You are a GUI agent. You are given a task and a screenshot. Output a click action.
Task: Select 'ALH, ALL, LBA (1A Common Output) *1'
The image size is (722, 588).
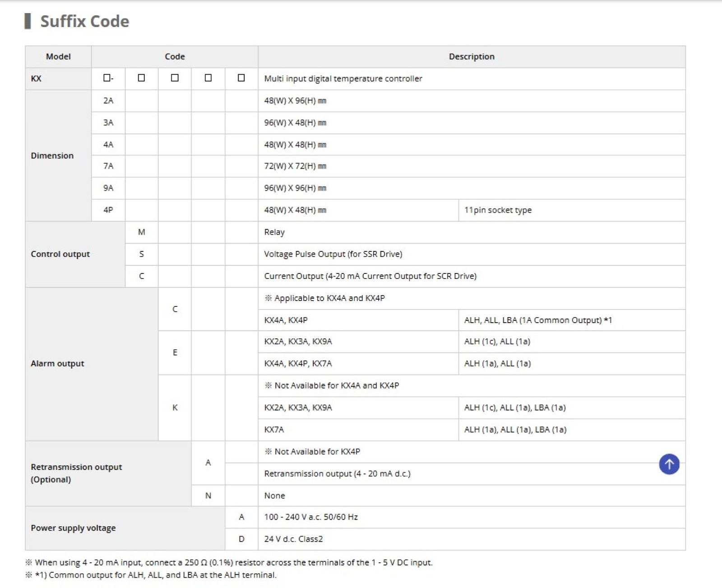tap(538, 320)
